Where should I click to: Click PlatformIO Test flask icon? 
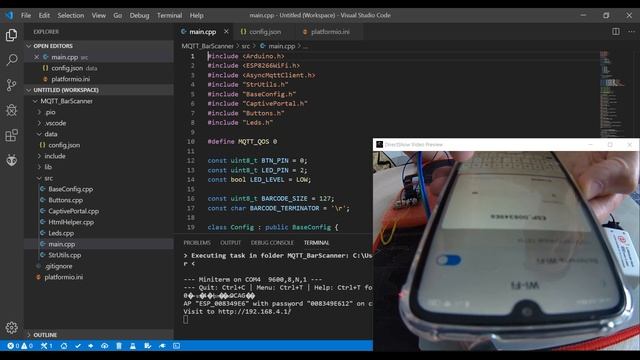[x=133, y=346]
